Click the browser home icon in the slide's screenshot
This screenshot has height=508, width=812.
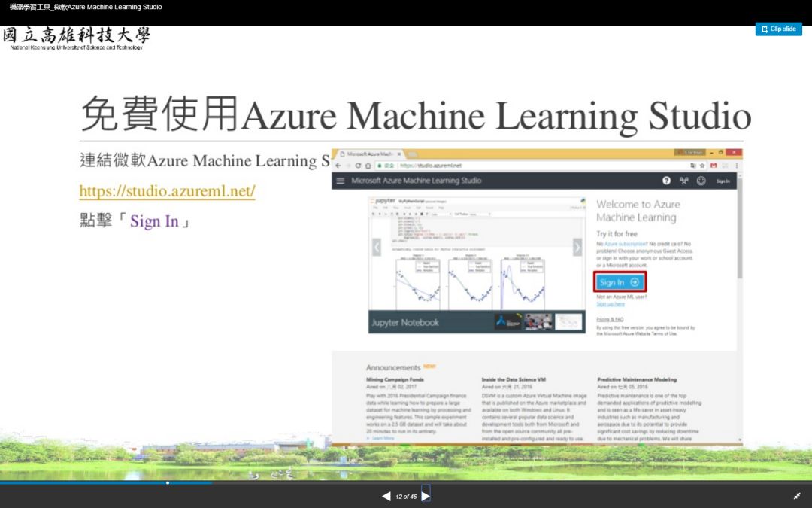coord(368,166)
